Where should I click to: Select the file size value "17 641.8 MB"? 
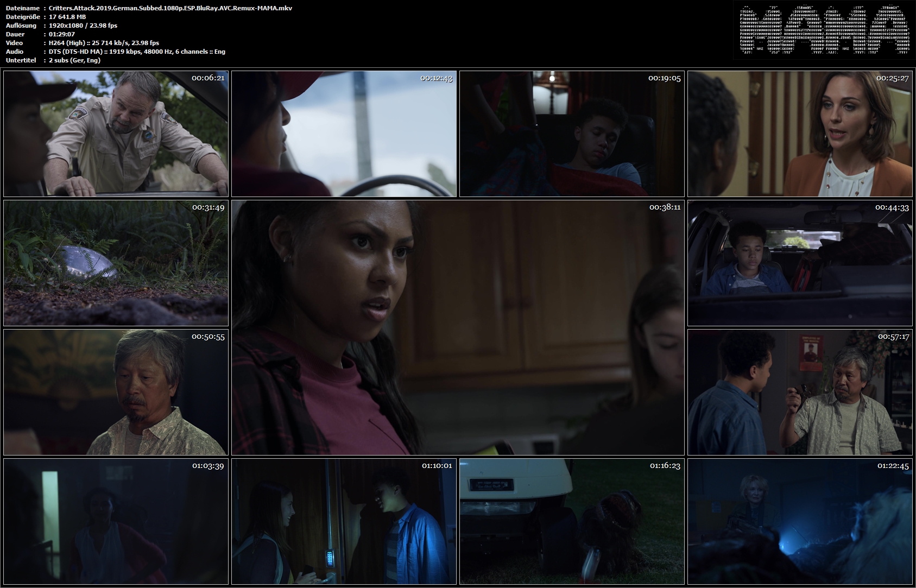click(67, 17)
